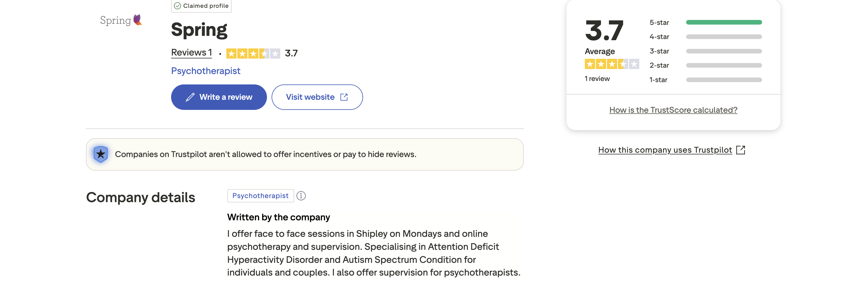
Task: Click the shield star icon in the notice
Action: 101,154
